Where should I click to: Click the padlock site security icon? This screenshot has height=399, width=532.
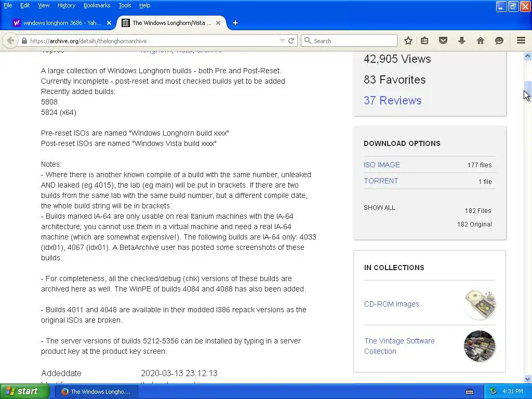coord(24,41)
